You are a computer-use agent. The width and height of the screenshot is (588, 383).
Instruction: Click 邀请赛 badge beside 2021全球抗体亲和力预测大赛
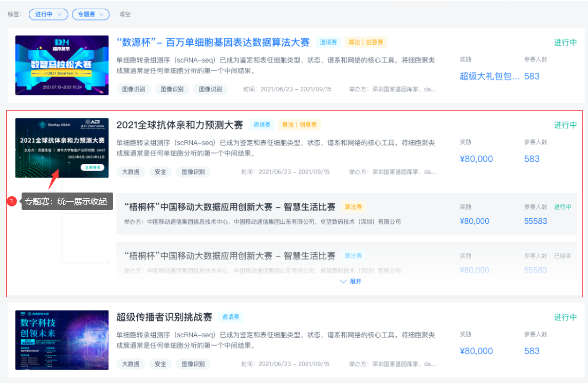point(262,125)
